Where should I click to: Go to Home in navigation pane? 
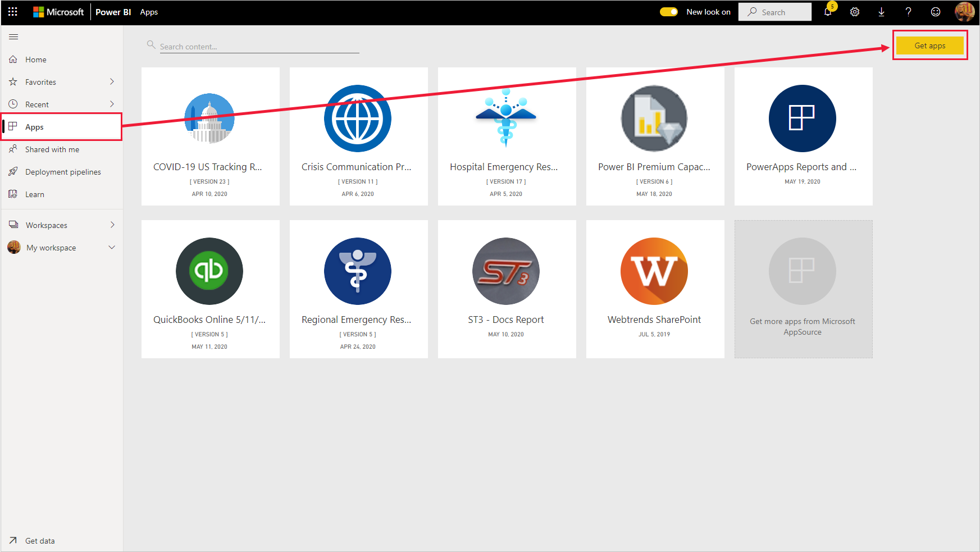62,60
